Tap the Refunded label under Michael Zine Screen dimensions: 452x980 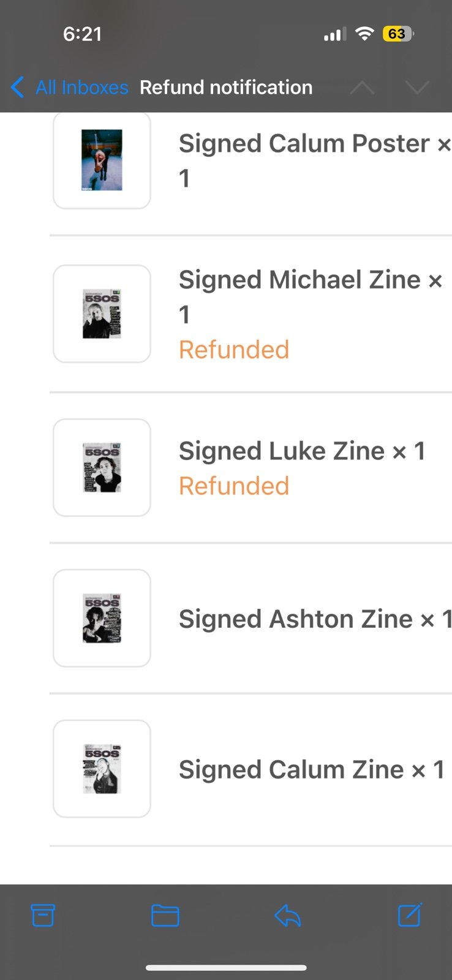coord(234,350)
